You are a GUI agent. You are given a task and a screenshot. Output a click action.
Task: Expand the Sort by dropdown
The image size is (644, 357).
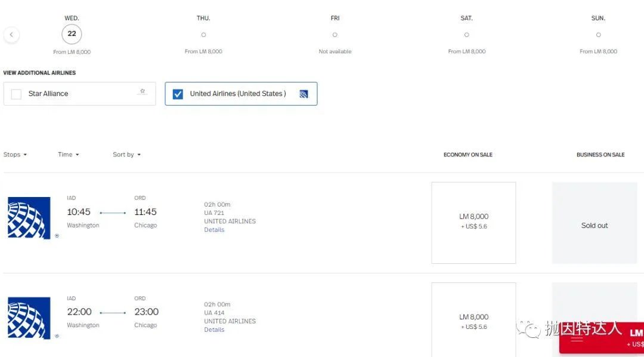(x=126, y=155)
